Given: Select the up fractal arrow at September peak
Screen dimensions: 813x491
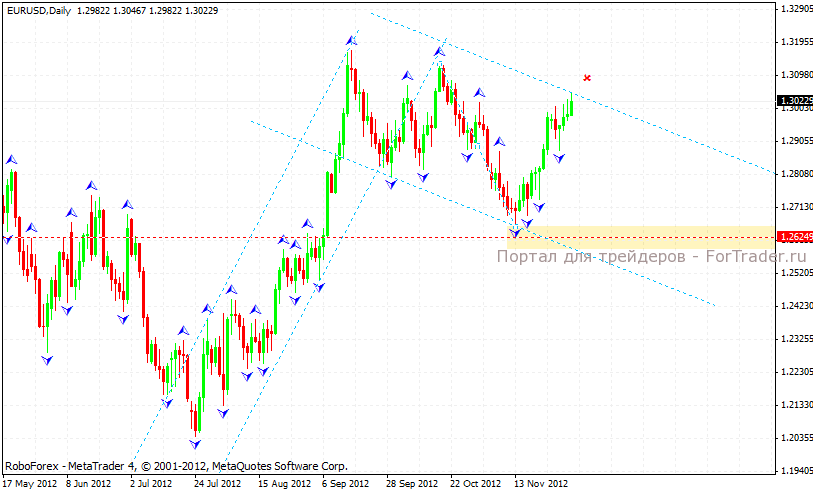Looking at the screenshot, I should [x=351, y=40].
